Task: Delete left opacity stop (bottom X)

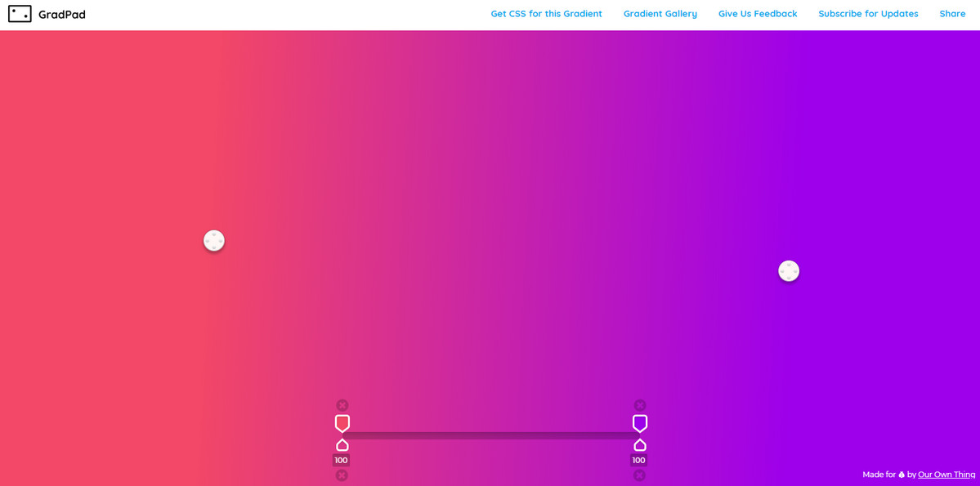Action: tap(342, 475)
